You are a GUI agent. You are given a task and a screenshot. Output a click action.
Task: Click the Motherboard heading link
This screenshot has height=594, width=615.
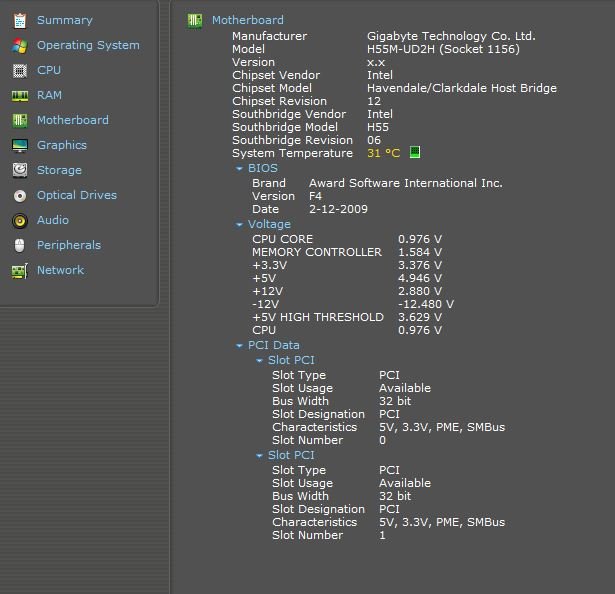[x=247, y=20]
